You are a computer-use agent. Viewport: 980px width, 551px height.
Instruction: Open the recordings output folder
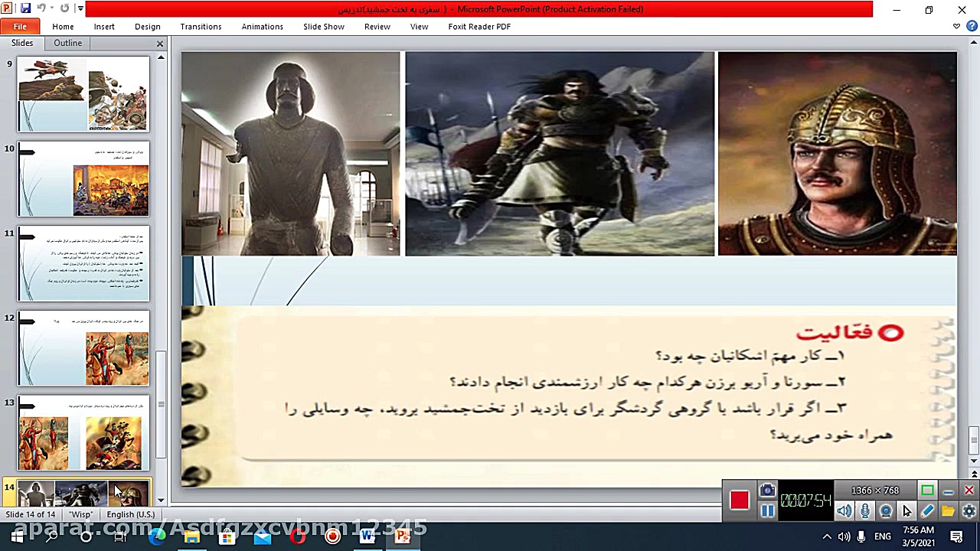tap(947, 510)
